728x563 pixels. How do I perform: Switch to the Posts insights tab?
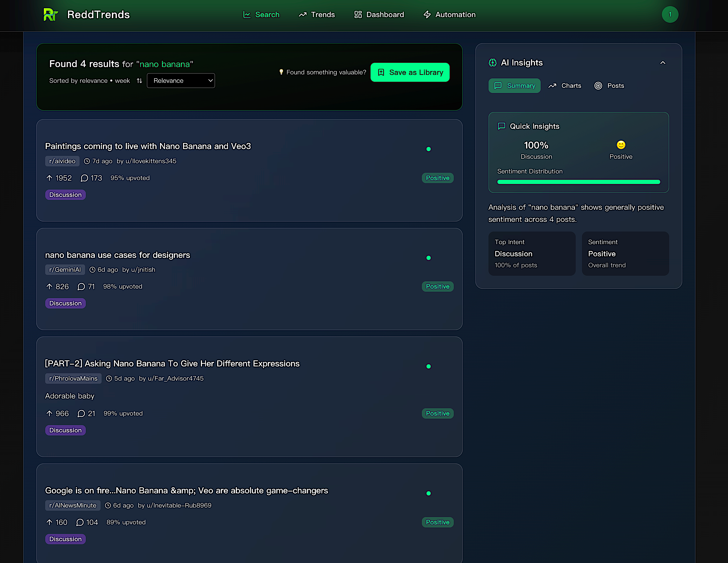pos(609,86)
